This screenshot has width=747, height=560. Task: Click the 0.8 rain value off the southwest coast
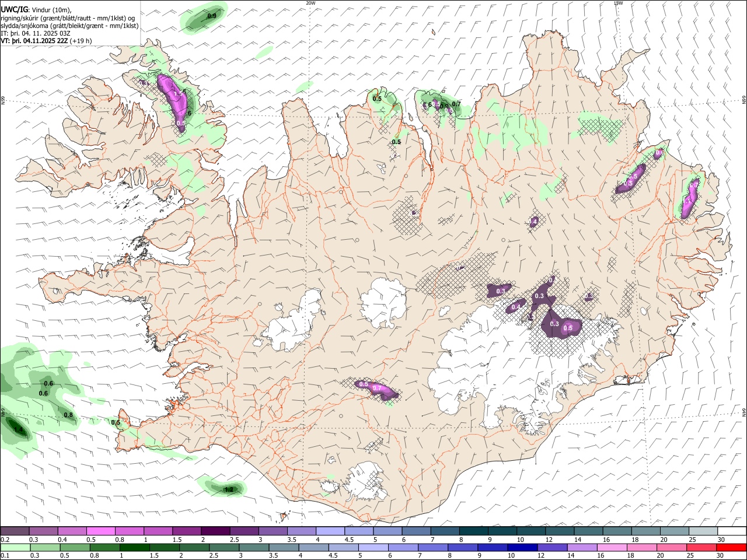coord(68,415)
